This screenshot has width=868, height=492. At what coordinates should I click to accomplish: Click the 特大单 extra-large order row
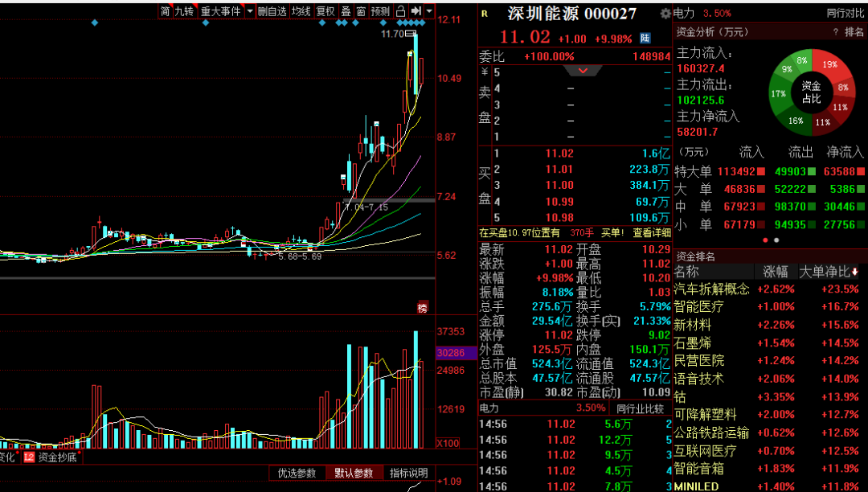coord(769,171)
